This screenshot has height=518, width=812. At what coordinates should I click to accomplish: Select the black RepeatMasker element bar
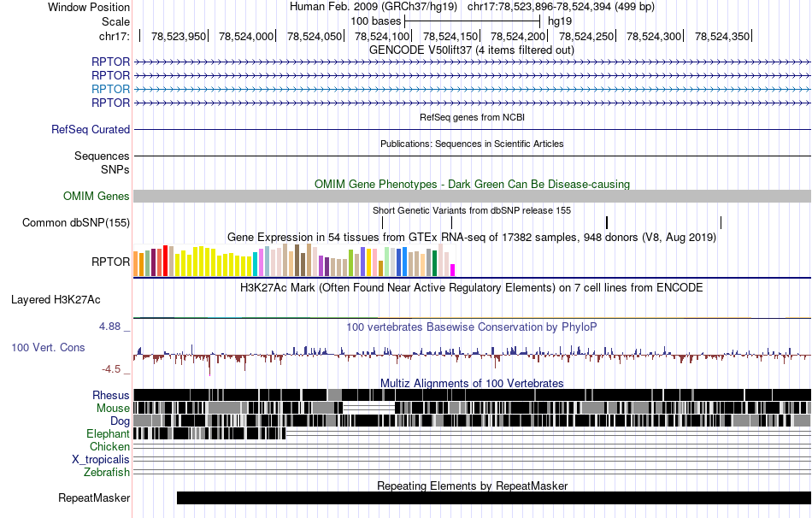tap(494, 497)
